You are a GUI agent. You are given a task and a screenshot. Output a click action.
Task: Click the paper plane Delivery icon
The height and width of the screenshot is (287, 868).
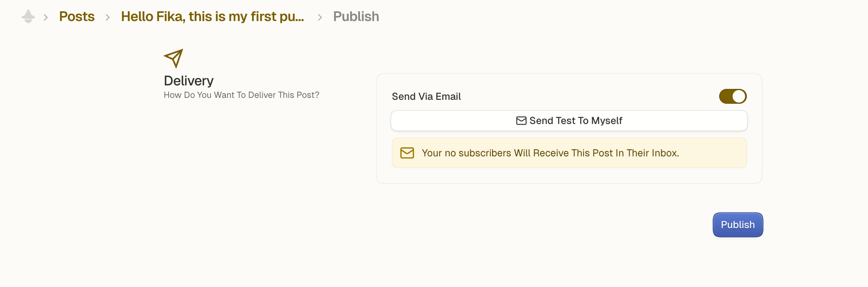[x=173, y=58]
